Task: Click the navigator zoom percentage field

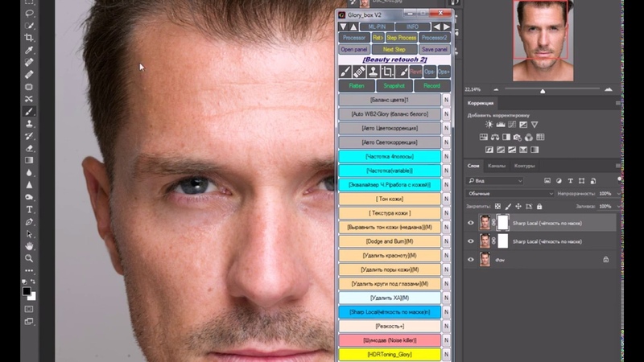Action: [473, 89]
